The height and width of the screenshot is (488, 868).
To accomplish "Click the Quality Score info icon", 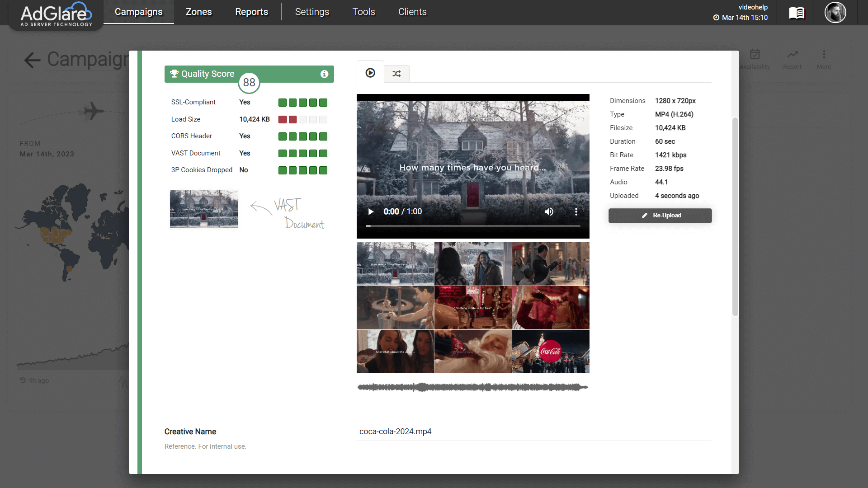I will pos(324,74).
